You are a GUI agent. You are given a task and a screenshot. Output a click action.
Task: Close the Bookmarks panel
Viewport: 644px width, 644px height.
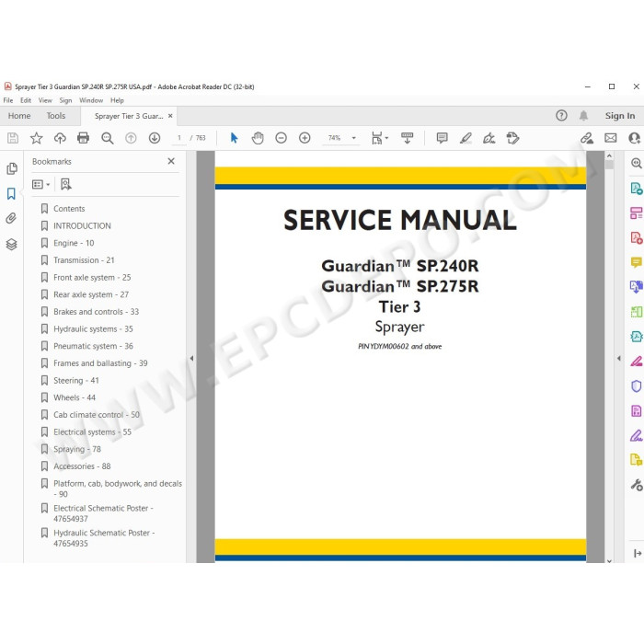[171, 161]
